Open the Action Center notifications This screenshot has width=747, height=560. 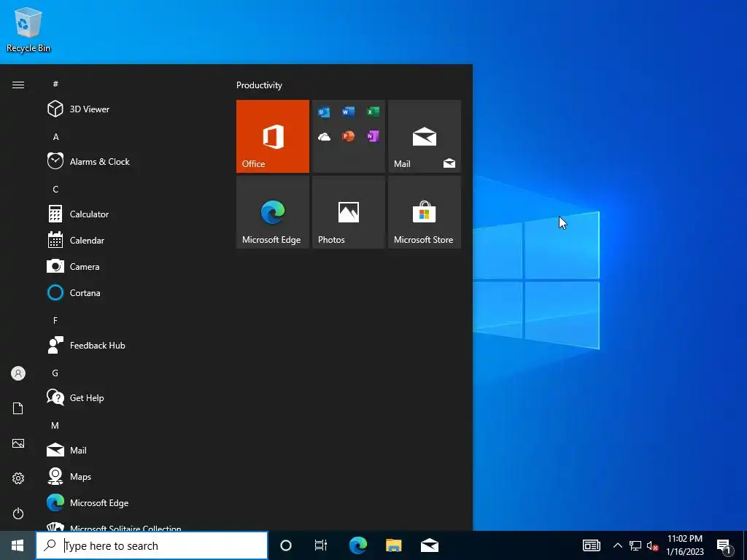click(x=724, y=545)
